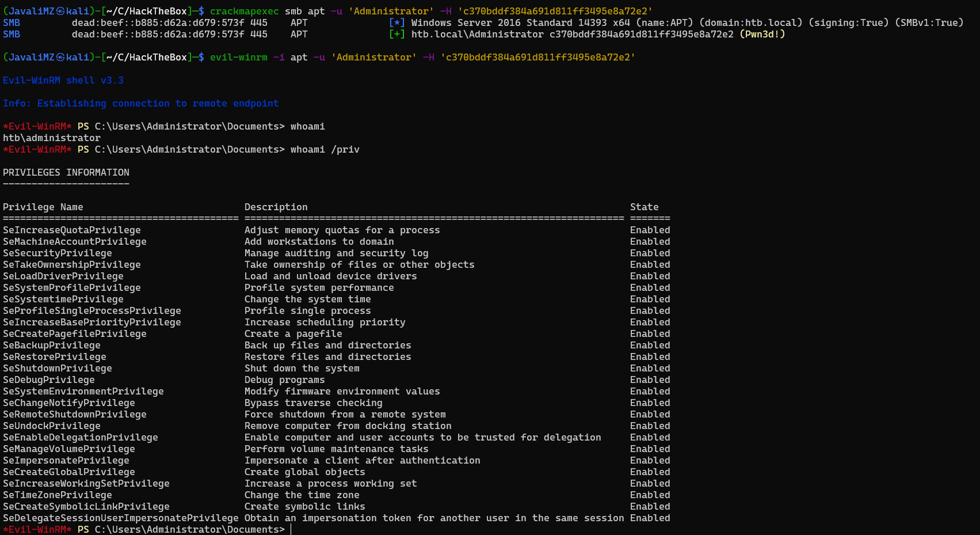Click Enabled state for SeBackupPrivilege row
Image resolution: width=980 pixels, height=535 pixels.
[650, 345]
